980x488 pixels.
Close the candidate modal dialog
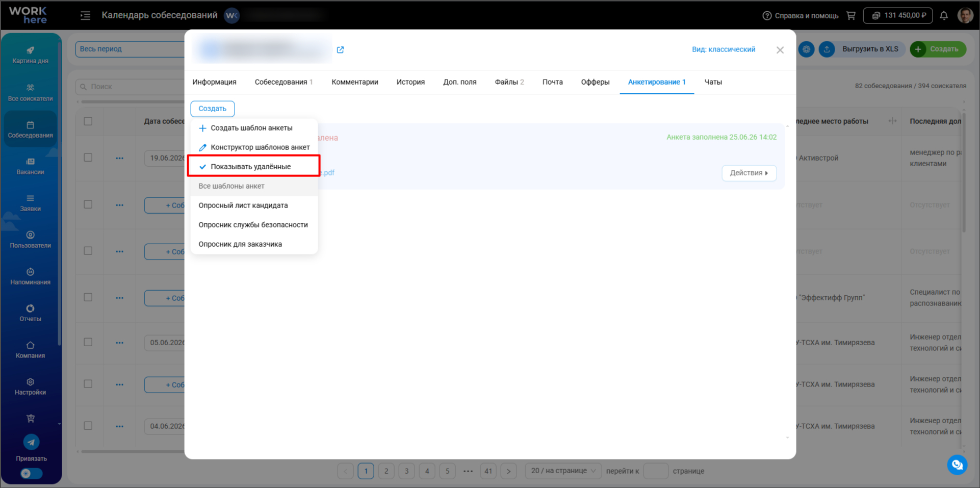(780, 50)
